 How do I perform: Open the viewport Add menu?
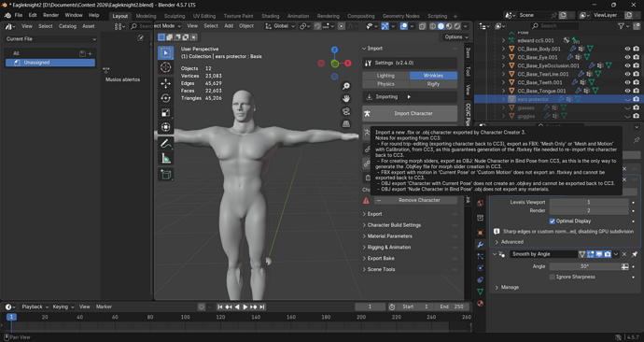(x=229, y=26)
